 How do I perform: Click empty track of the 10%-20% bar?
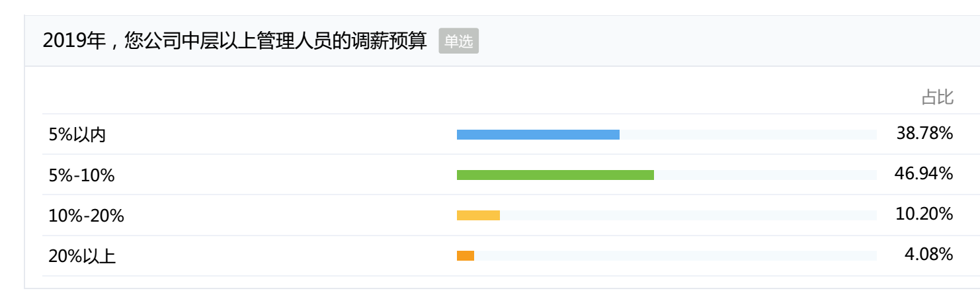point(688,216)
